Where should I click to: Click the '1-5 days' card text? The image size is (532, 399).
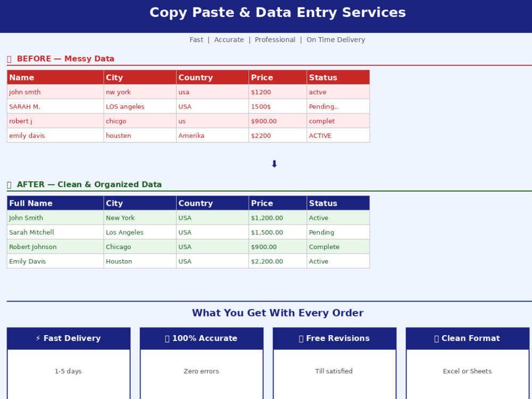68,371
